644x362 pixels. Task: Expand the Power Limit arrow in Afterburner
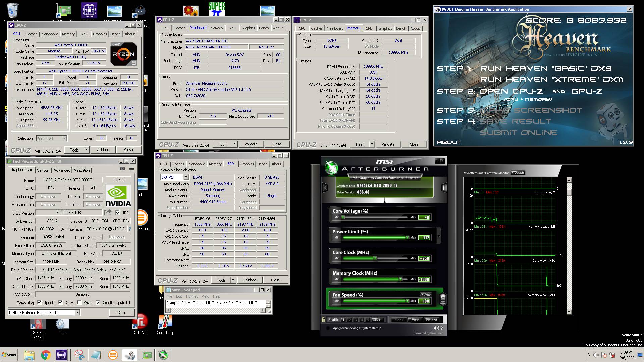pyautogui.click(x=439, y=236)
